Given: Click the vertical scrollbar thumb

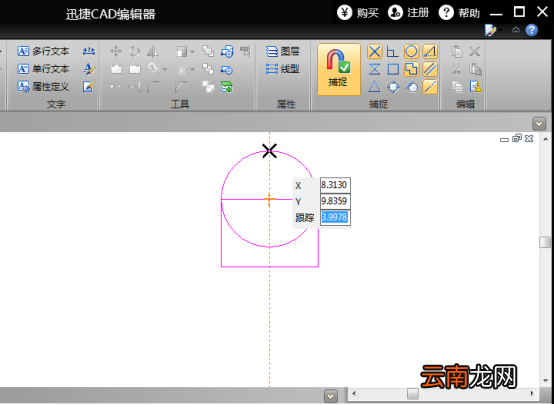Looking at the screenshot, I should click(545, 242).
